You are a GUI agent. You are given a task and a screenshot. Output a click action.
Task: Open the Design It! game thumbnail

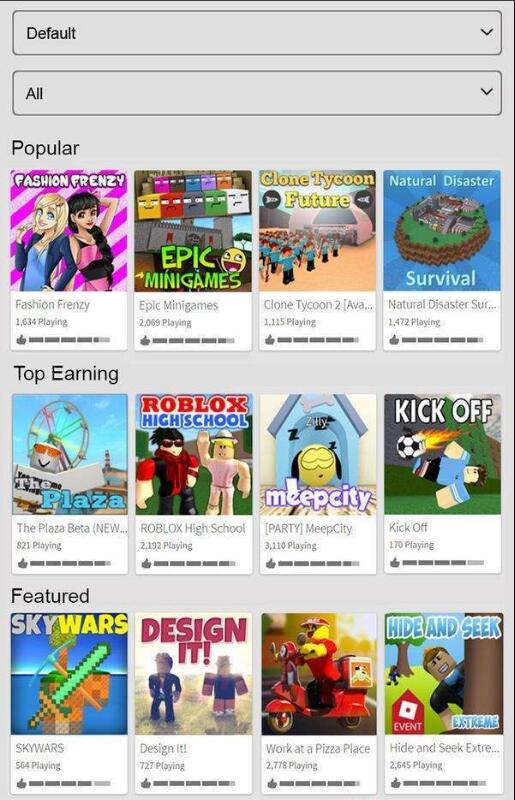(x=193, y=673)
